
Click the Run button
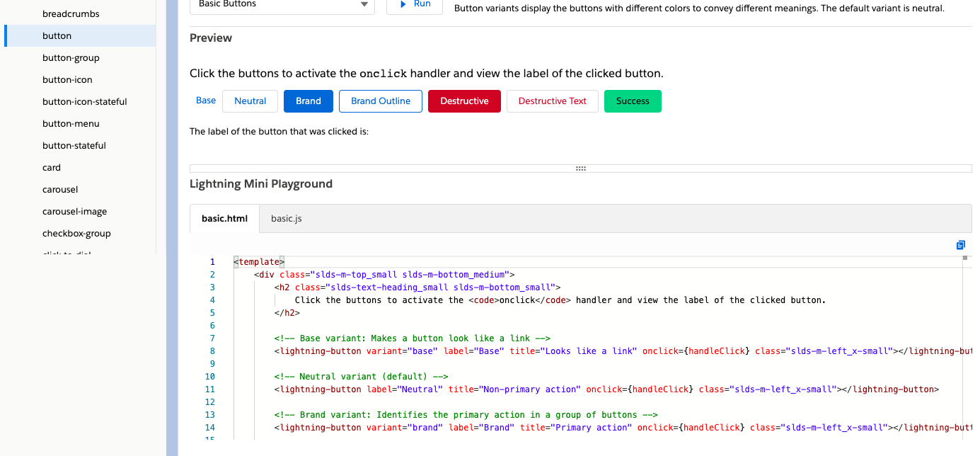(x=415, y=5)
